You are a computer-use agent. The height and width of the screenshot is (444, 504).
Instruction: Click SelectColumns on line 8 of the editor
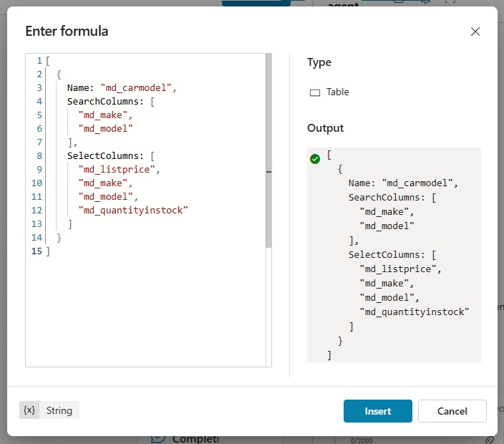103,155
